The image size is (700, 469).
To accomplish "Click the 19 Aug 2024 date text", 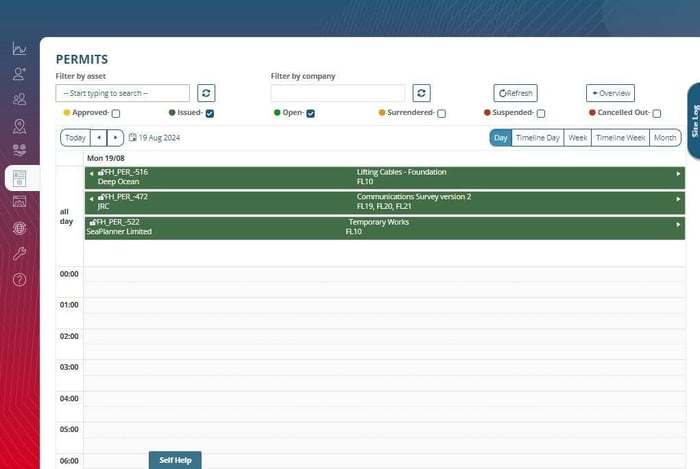I will (159, 137).
